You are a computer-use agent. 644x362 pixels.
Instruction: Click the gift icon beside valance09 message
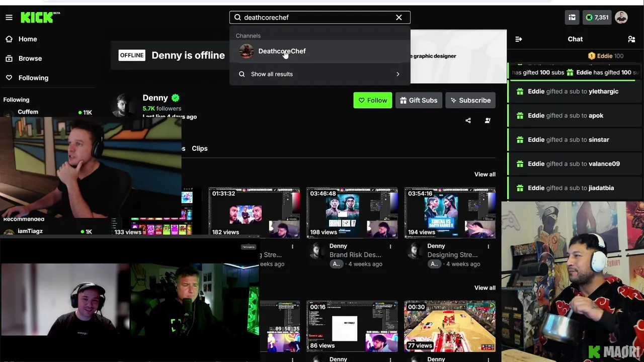520,164
